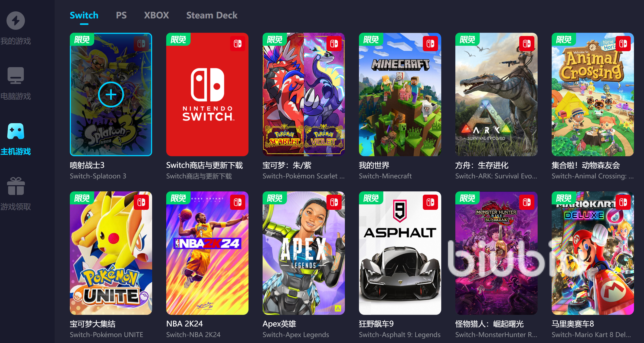Click free badge on Pokémon UNITE cover
644x343 pixels.
point(82,198)
